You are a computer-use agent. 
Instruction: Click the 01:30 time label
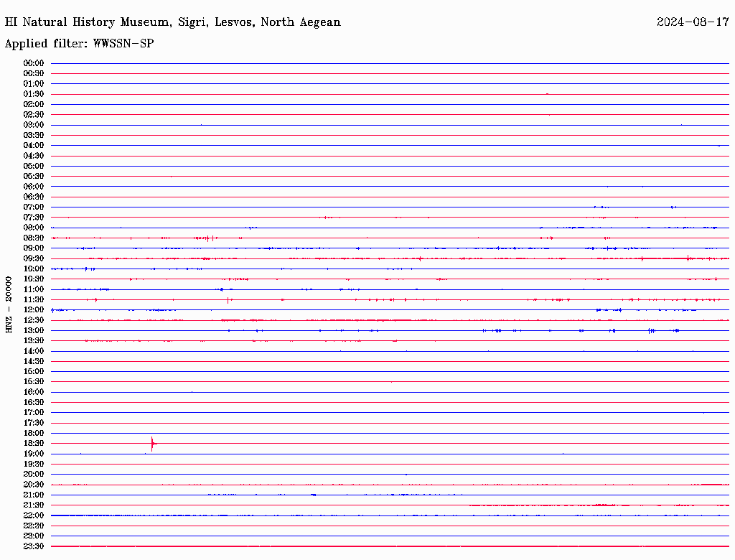pos(34,94)
